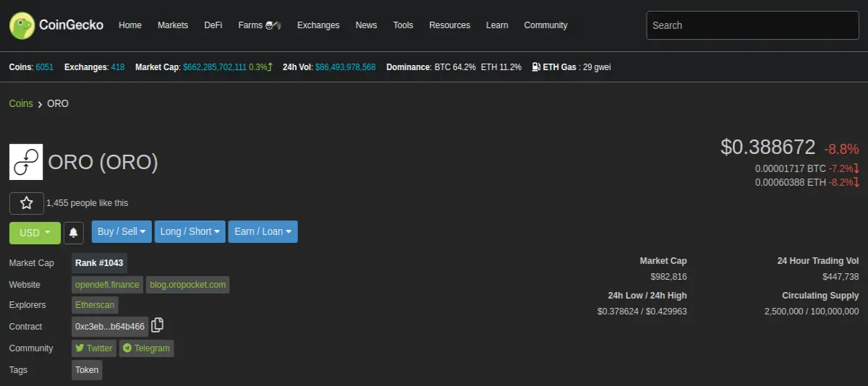Open the 6051 coins count link
868x386 pixels.
tap(45, 67)
